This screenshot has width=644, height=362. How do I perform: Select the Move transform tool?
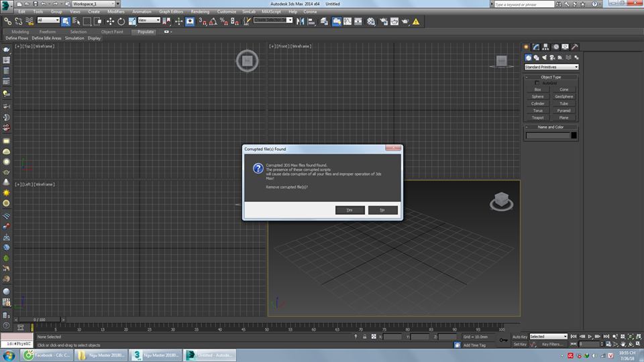[110, 21]
